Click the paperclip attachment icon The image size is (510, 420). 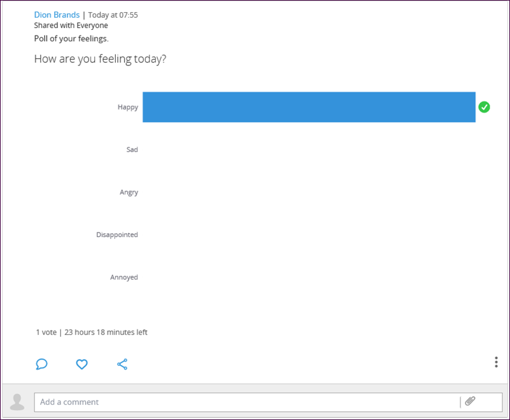coord(470,401)
